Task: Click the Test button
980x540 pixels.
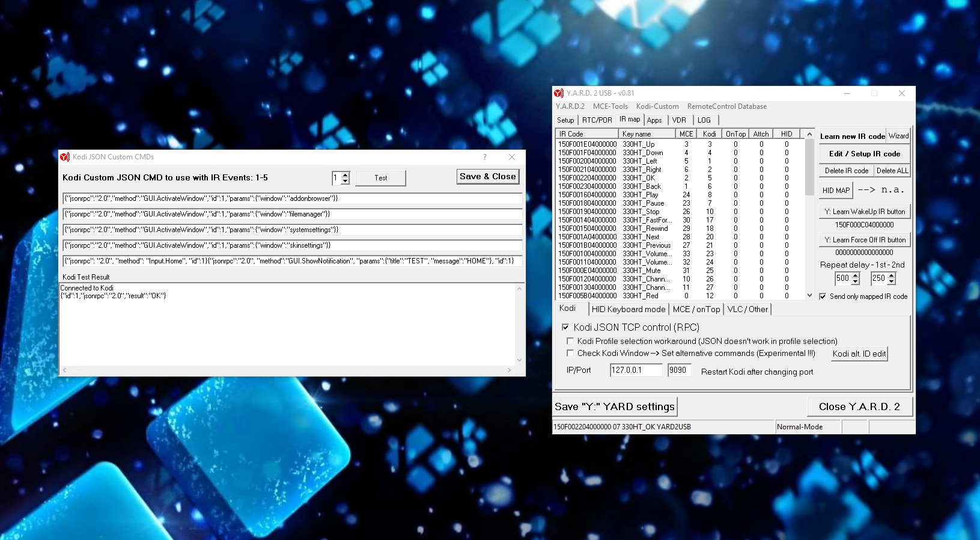Action: click(x=381, y=178)
